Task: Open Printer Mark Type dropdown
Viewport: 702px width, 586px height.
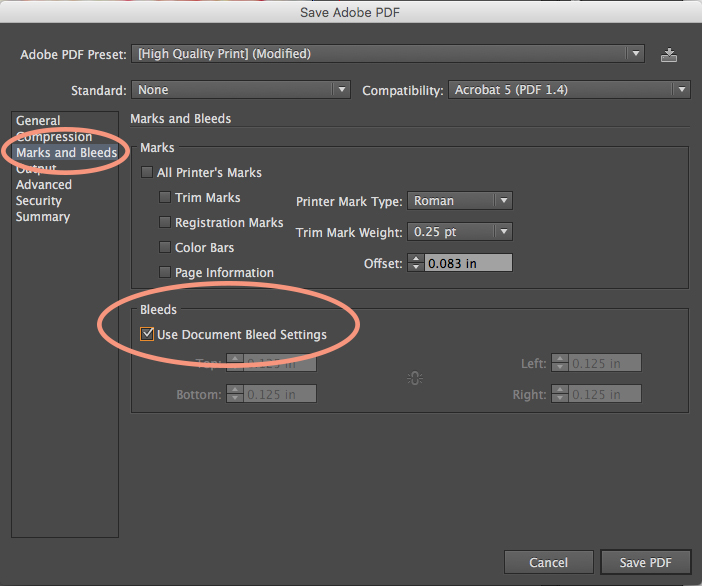Action: pos(460,201)
